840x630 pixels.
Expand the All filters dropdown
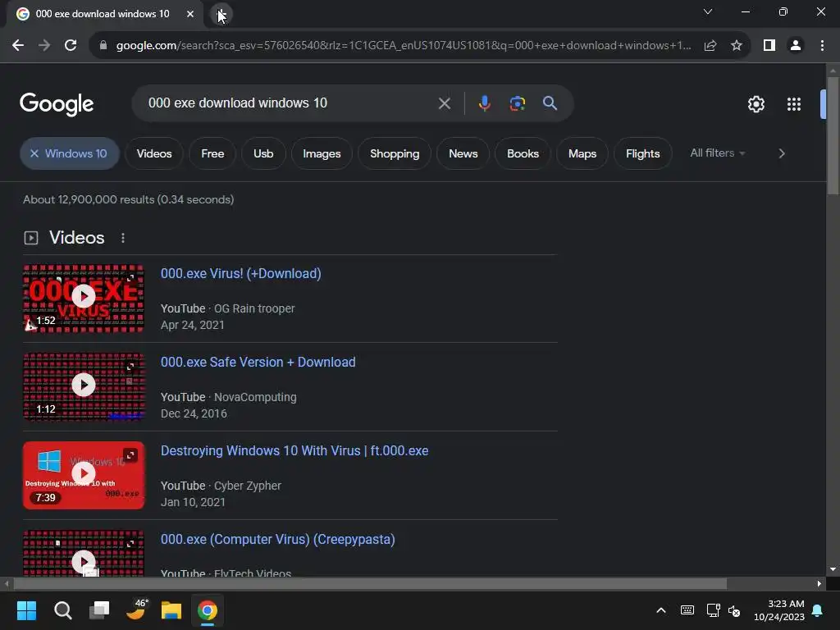pos(717,153)
